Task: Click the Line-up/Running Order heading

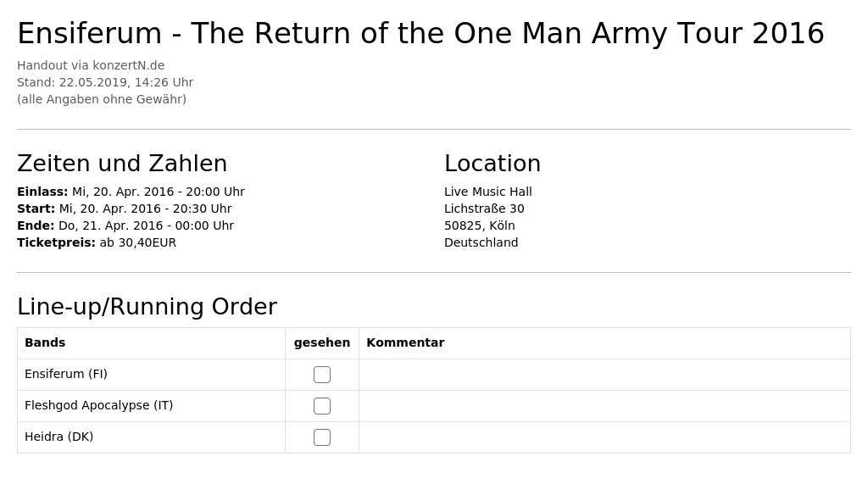Action: pos(147,306)
